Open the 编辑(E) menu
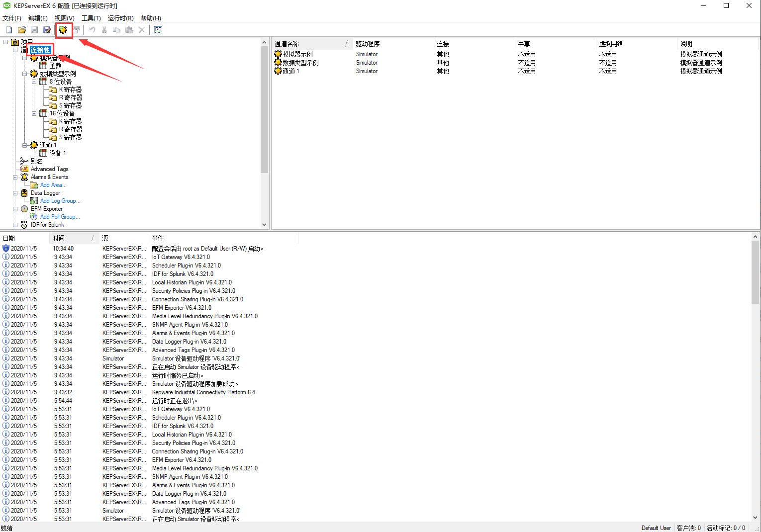 [38, 18]
